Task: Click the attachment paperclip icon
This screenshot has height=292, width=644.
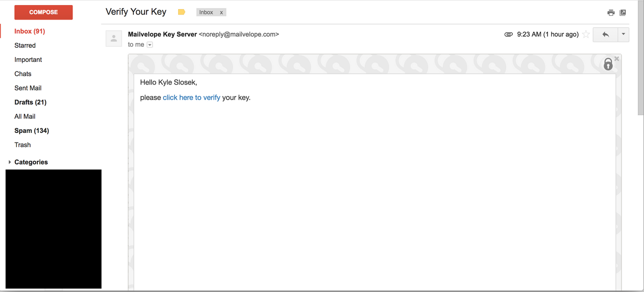Action: (509, 34)
